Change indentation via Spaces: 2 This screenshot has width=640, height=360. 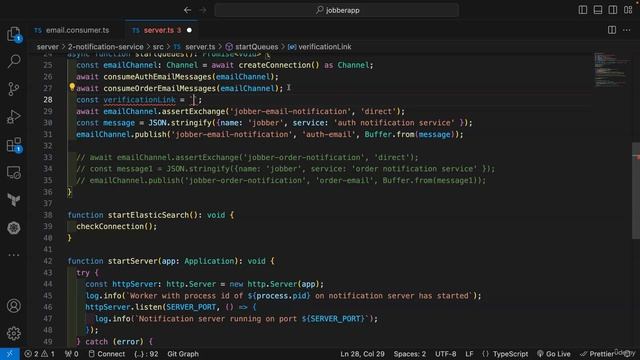pyautogui.click(x=409, y=354)
